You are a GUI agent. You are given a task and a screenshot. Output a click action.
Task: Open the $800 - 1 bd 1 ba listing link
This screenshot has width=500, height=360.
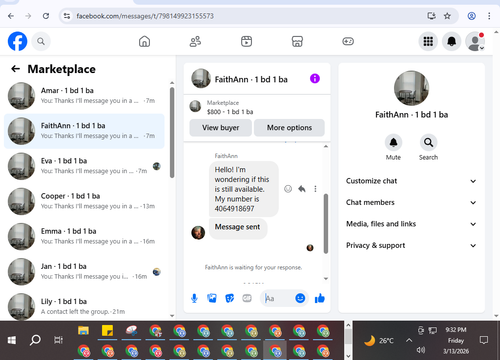[x=230, y=112]
